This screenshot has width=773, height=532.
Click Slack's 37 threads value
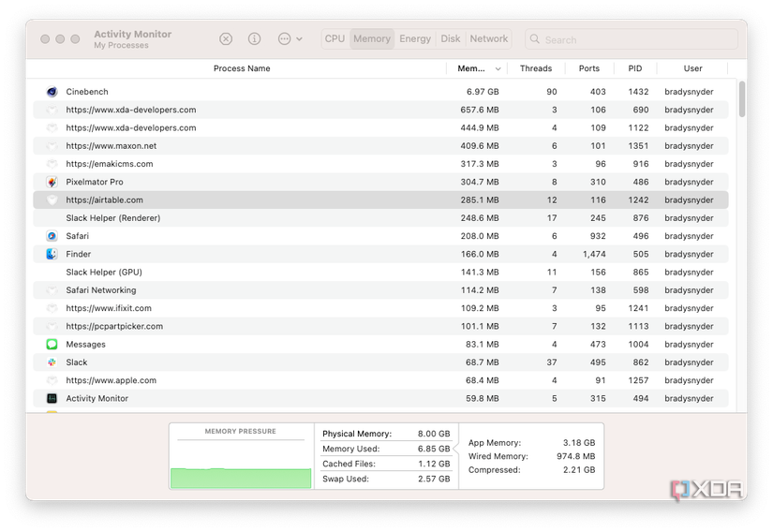click(x=552, y=362)
